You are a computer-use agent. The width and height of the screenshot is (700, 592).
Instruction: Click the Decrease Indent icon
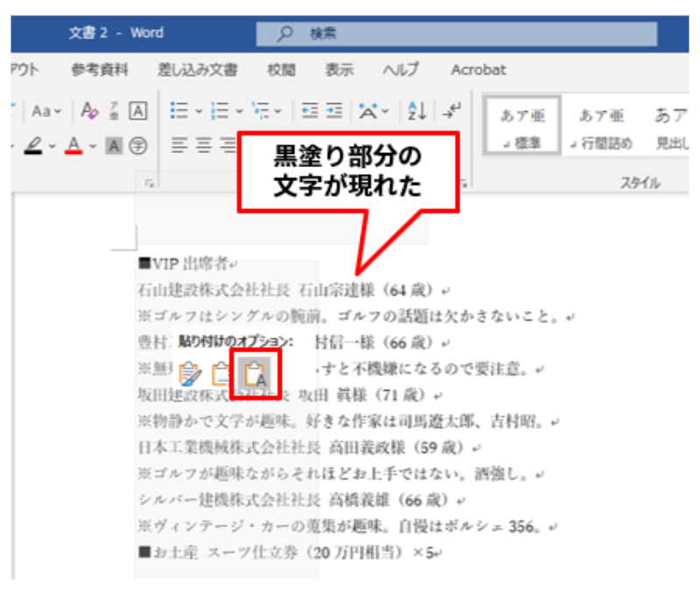coord(310,111)
